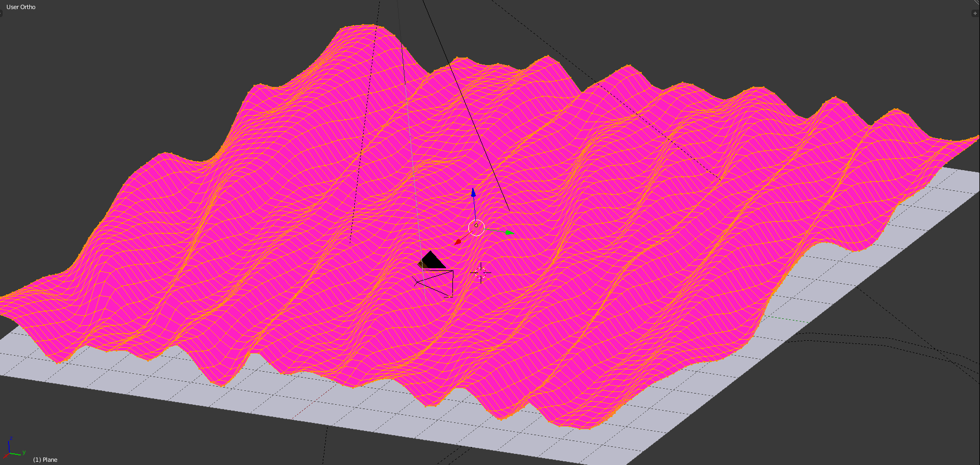
Task: Click the '(1) Plane' object label
Action: (x=45, y=460)
